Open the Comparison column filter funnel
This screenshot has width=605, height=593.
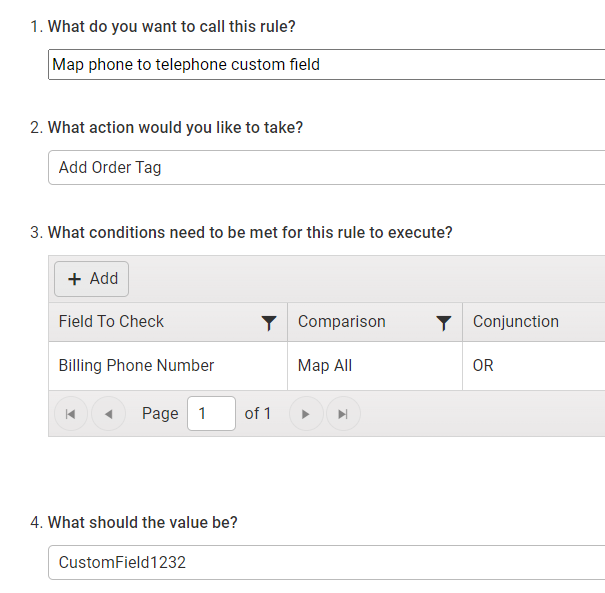click(x=444, y=323)
